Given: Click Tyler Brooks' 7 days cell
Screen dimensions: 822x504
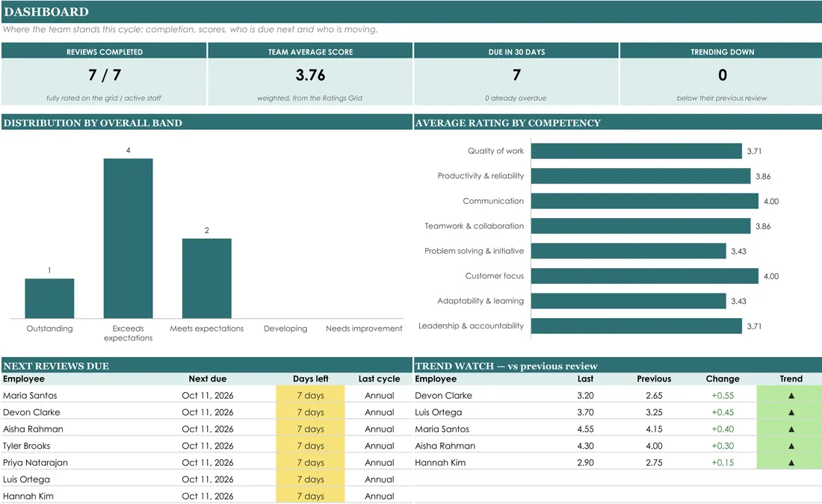Looking at the screenshot, I should pos(310,446).
